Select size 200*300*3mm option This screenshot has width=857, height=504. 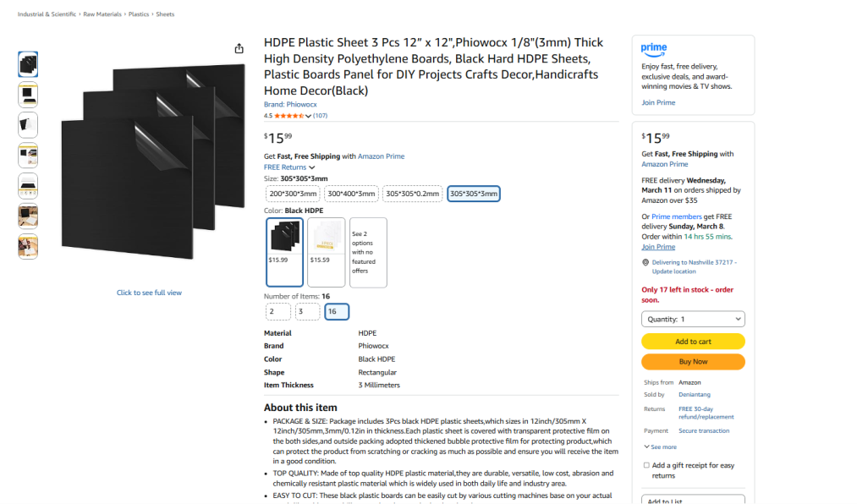(292, 194)
